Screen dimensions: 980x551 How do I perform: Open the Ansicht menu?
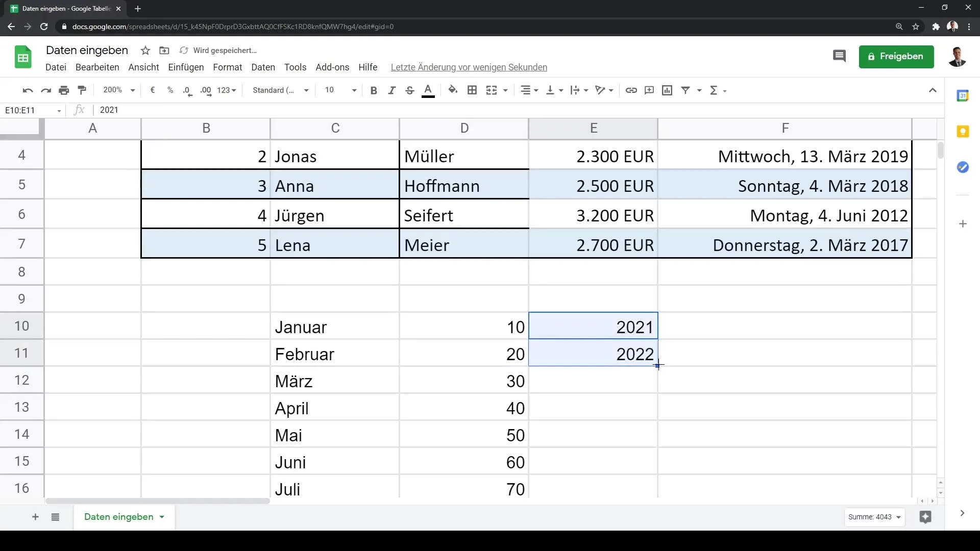pyautogui.click(x=143, y=67)
